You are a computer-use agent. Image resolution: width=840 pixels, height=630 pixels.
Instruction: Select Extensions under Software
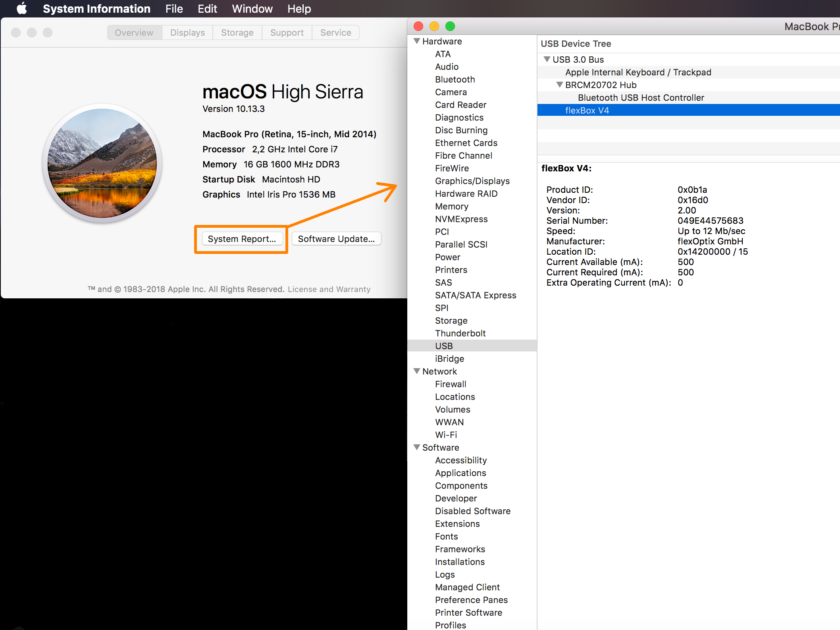pos(457,524)
